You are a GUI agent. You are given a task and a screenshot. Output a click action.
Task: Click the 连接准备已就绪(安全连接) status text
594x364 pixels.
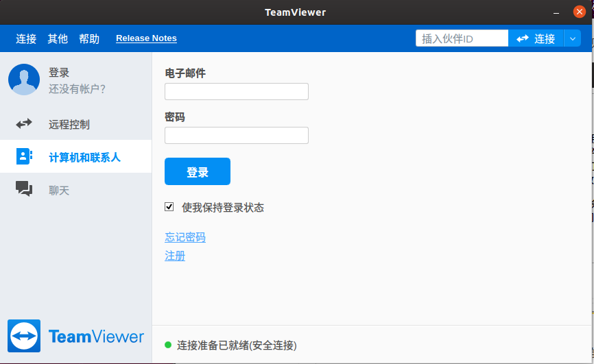pos(237,345)
